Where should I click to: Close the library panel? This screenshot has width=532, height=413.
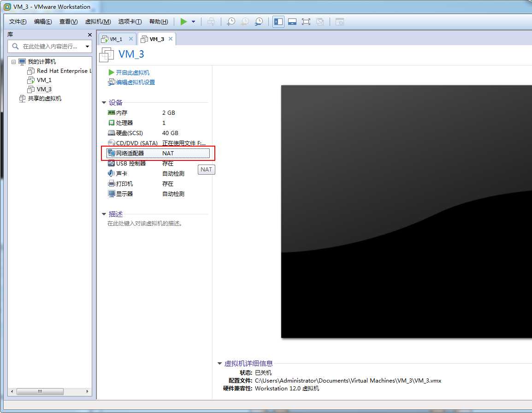(x=89, y=35)
